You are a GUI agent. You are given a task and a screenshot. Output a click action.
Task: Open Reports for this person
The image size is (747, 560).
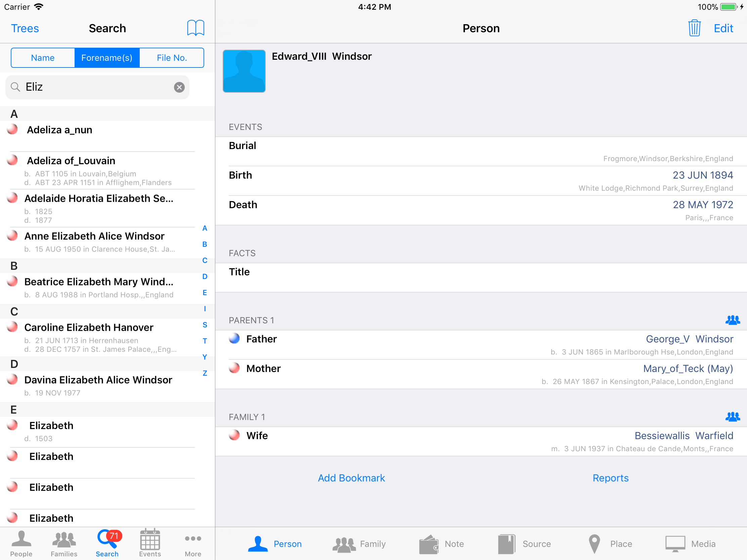point(610,478)
